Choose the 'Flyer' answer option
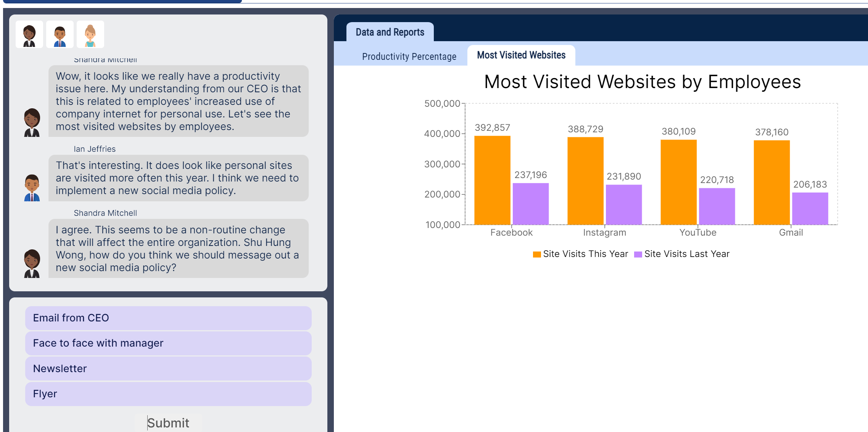This screenshot has width=868, height=432. pos(168,394)
